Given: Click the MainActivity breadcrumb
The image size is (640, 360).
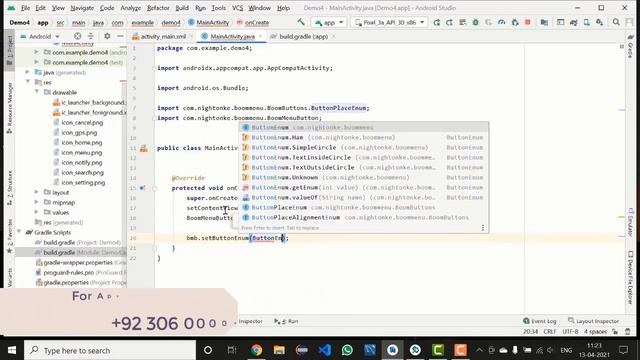Looking at the screenshot, I should pyautogui.click(x=209, y=22).
